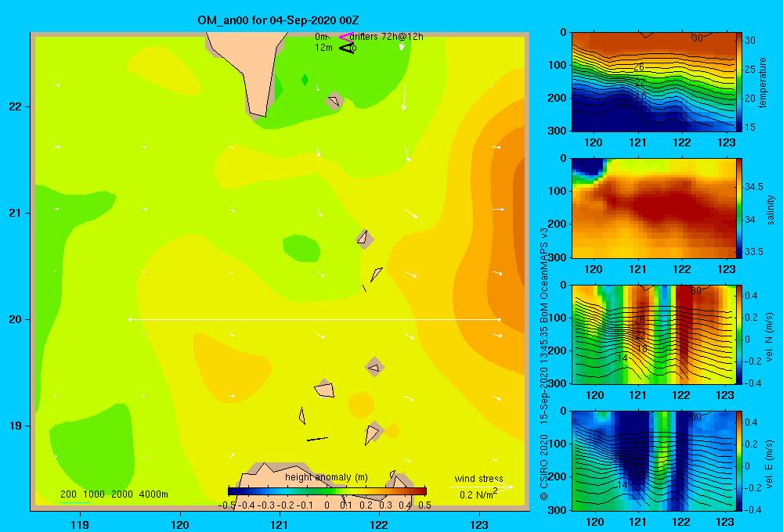The height and width of the screenshot is (532, 783).
Task: Click the magenta drifter symbol in the legend
Action: tap(346, 37)
